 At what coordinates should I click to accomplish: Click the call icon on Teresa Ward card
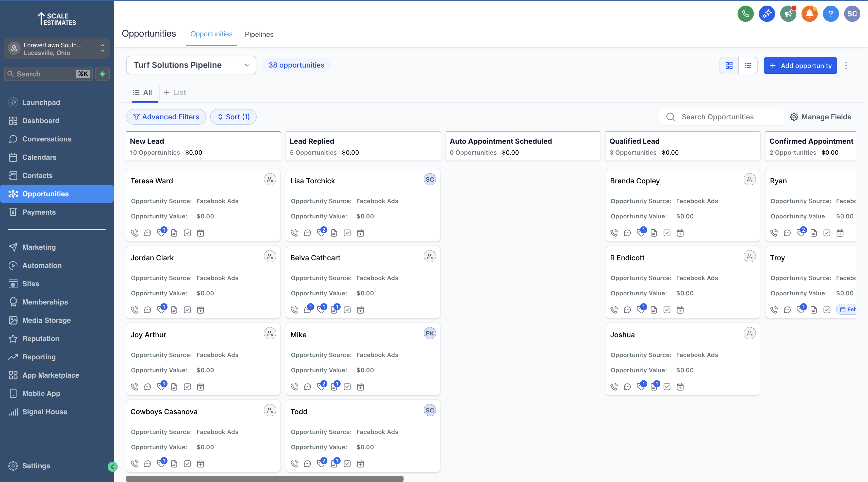(x=135, y=233)
